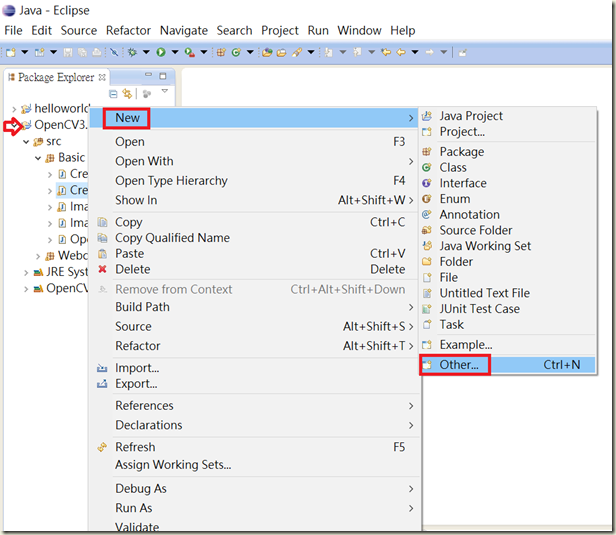Open dropdown next to New wizard icon

(x=25, y=52)
